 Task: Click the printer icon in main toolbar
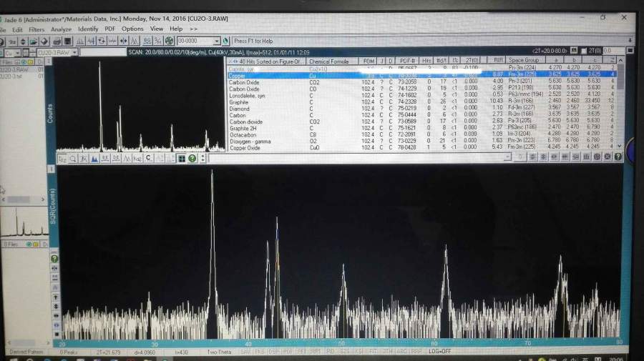[57, 41]
